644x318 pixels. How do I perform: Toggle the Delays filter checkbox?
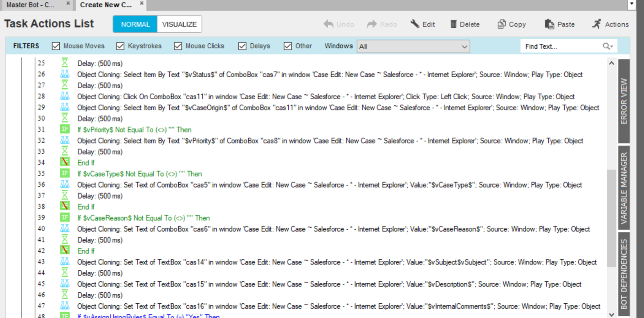(x=242, y=46)
